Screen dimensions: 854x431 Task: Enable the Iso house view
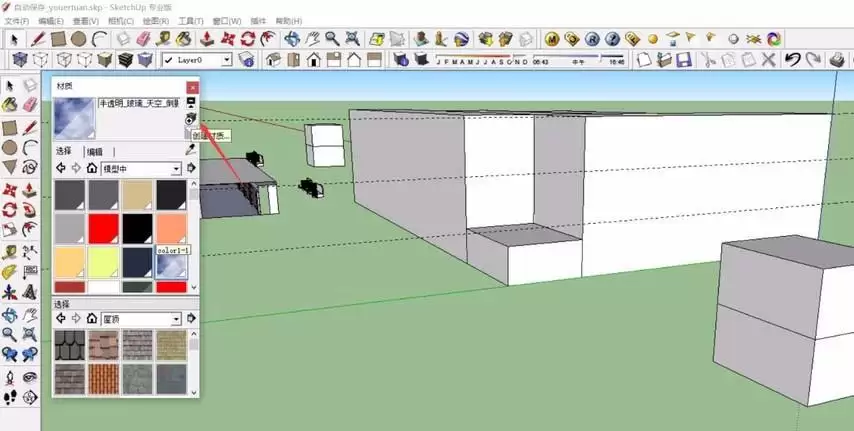(x=273, y=59)
